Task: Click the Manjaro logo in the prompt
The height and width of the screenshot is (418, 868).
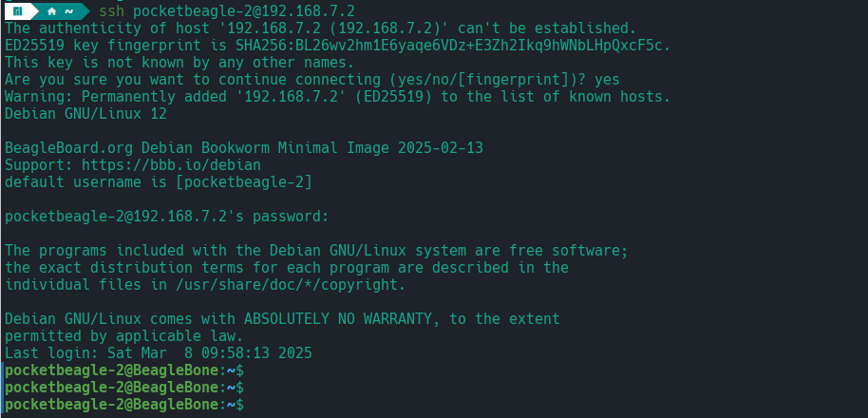Action: [18, 10]
